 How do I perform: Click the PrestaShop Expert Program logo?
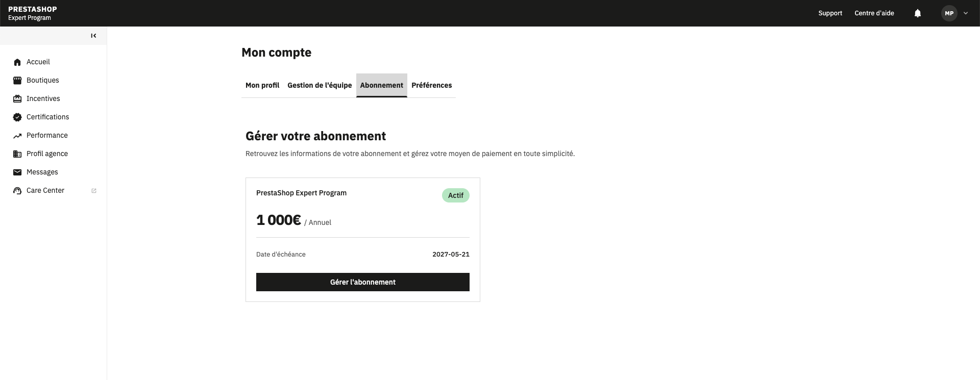[x=33, y=13]
